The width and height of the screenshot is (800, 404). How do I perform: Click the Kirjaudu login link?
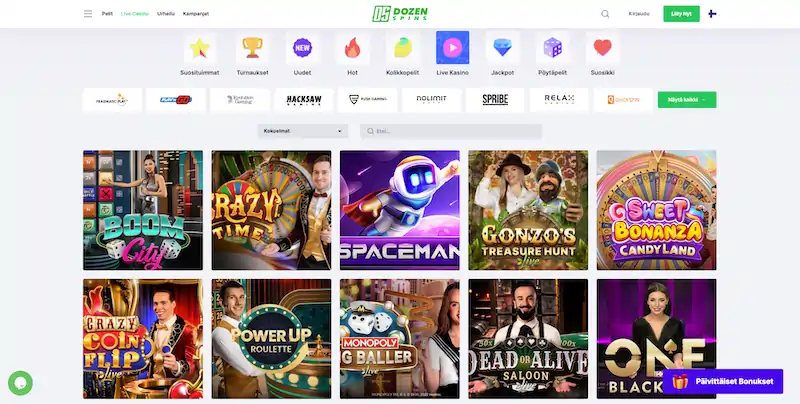click(639, 14)
